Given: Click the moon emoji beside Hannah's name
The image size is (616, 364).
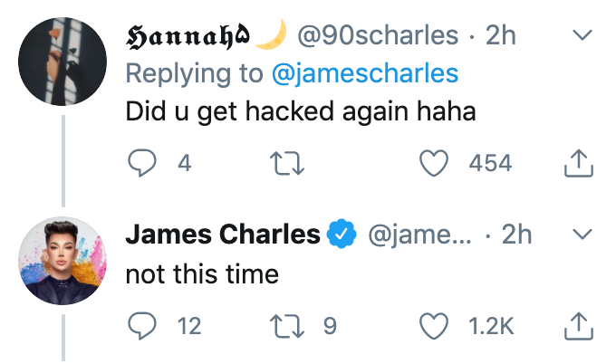Looking at the screenshot, I should click(x=270, y=35).
